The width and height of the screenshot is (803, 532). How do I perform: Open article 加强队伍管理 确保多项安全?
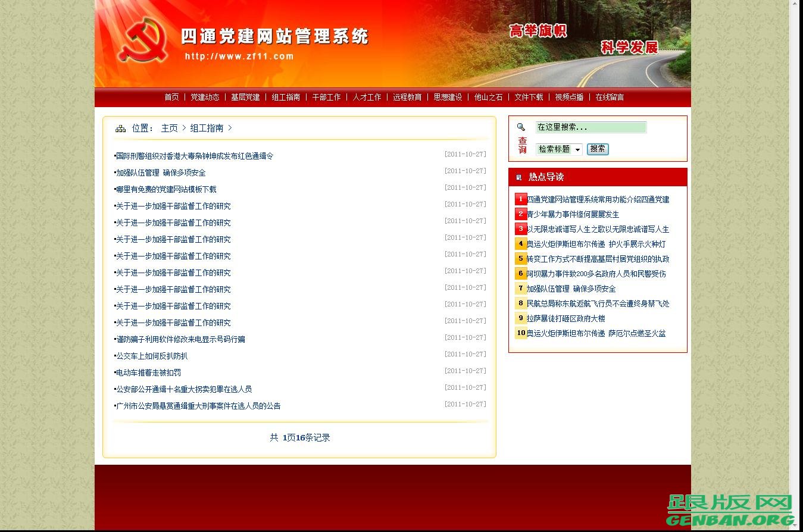pos(161,173)
